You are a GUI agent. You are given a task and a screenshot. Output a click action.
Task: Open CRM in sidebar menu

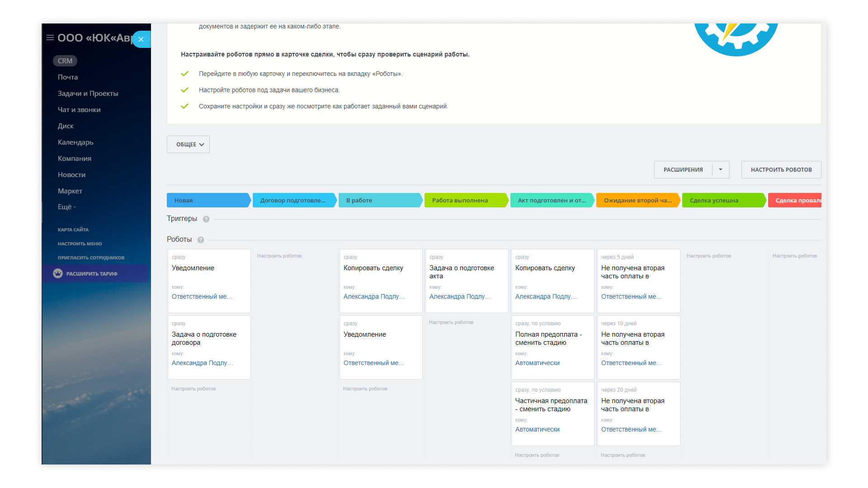(65, 61)
